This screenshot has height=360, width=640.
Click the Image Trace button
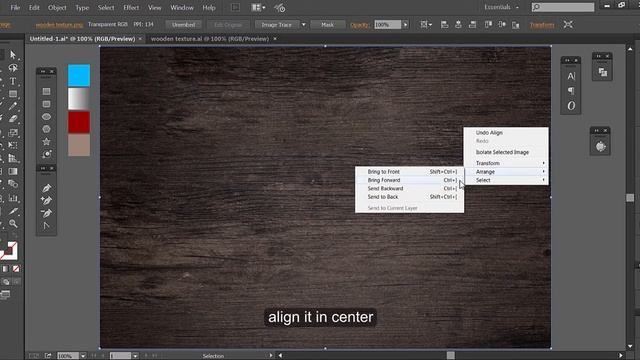(277, 24)
